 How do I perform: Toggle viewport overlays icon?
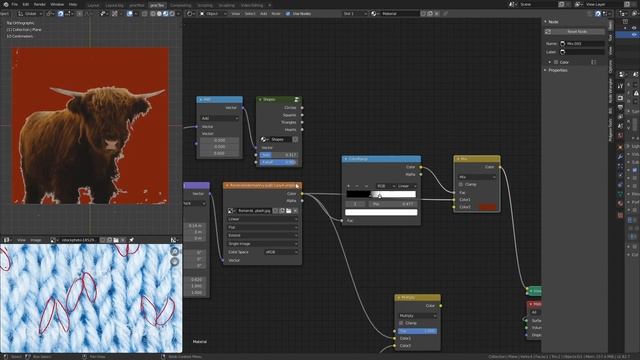130,13
